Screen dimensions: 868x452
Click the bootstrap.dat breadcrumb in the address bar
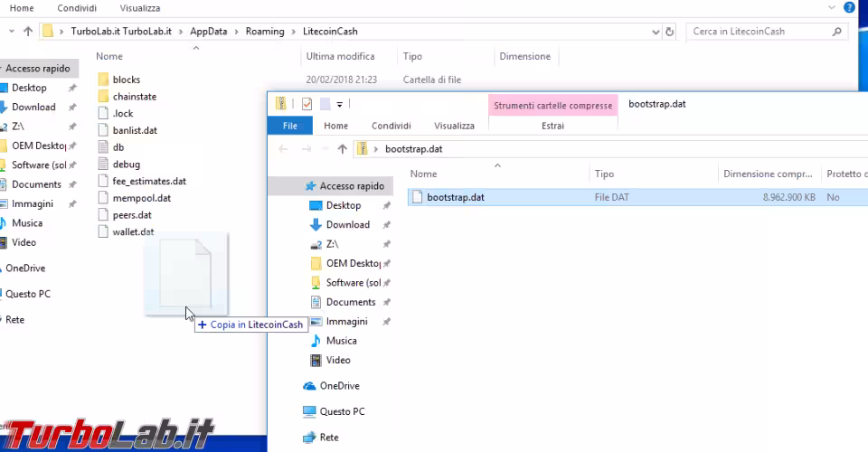click(x=413, y=149)
